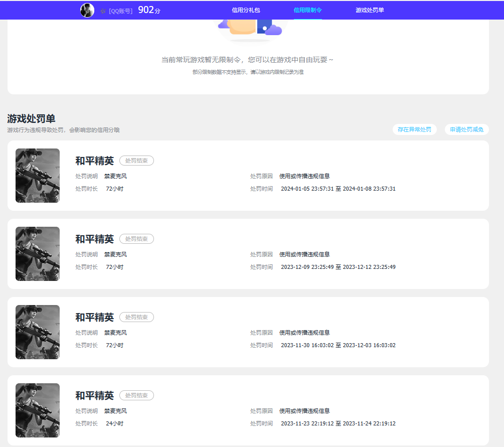Click the 处罚结束 badge on the 2024-01-05 penalty
The image size is (504, 447).
point(136,161)
